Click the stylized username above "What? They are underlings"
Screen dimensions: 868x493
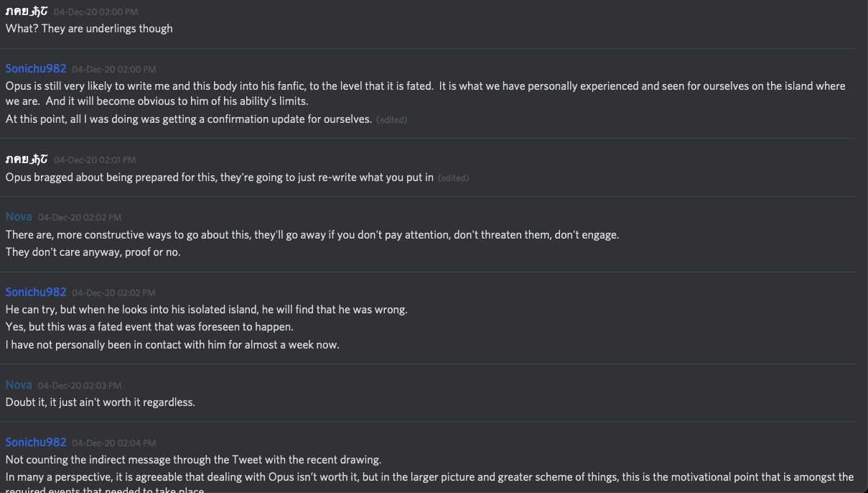point(27,11)
